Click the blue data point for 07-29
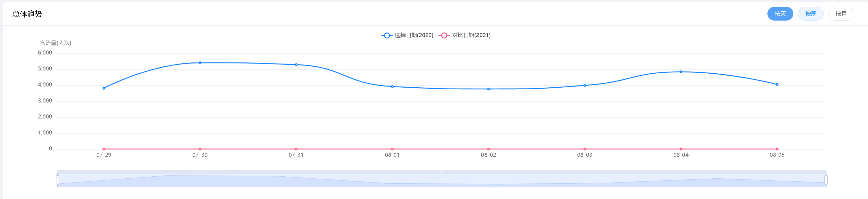Image resolution: width=868 pixels, height=199 pixels. click(x=104, y=88)
